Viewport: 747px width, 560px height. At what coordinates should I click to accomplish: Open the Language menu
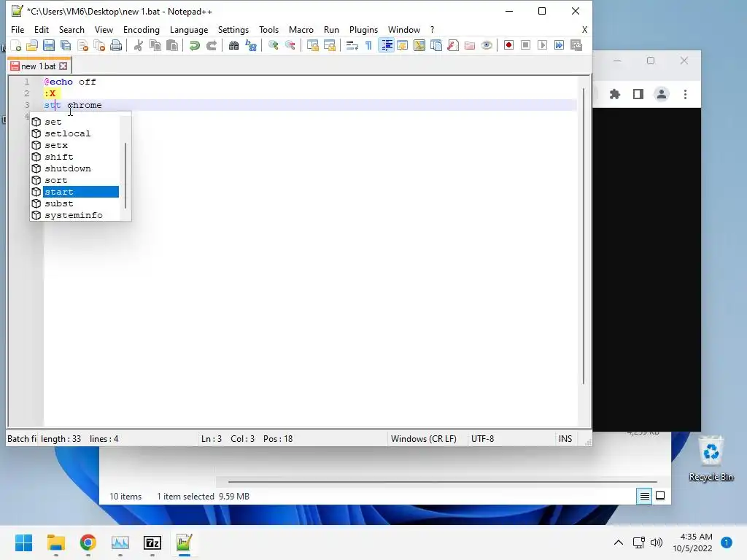pyautogui.click(x=189, y=29)
